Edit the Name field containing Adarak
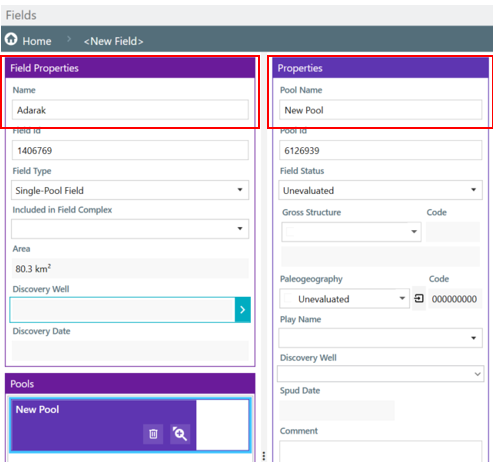 point(130,110)
